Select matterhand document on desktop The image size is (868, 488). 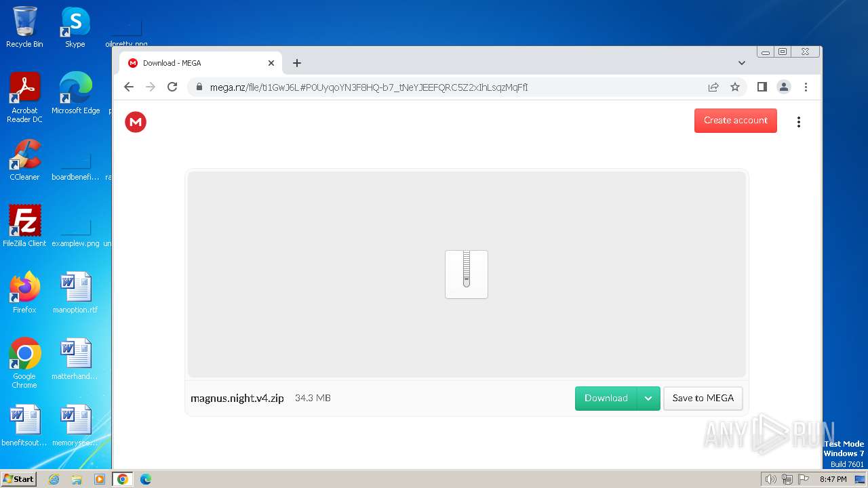click(75, 359)
